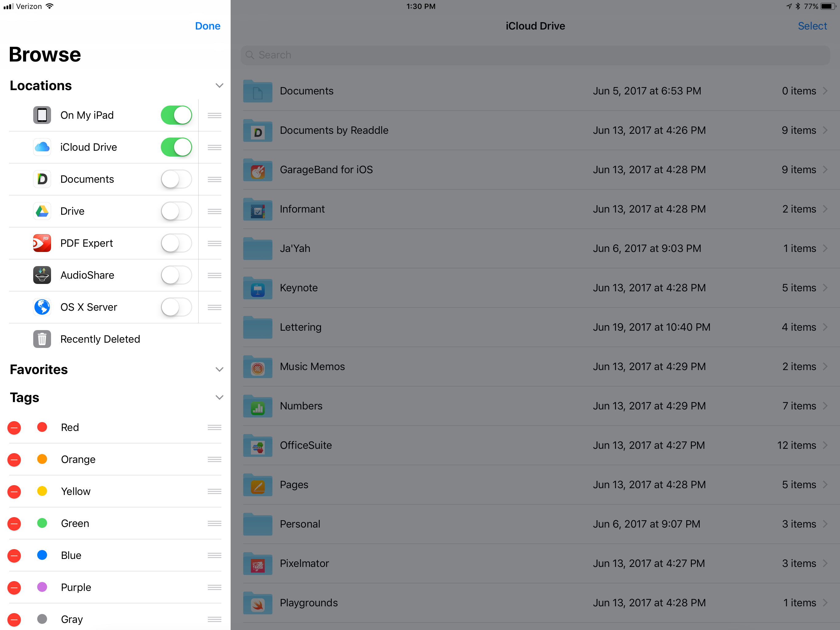Tap the Recently Deleted trash icon
The width and height of the screenshot is (840, 630).
click(42, 339)
